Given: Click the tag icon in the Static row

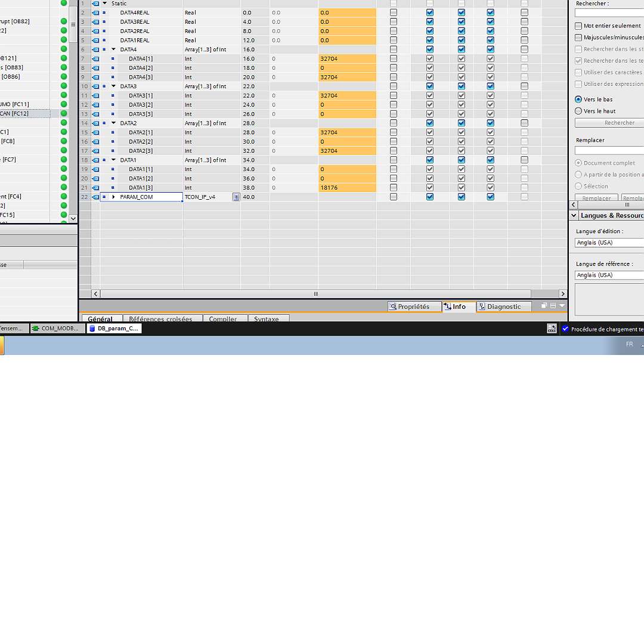Looking at the screenshot, I should [95, 4].
